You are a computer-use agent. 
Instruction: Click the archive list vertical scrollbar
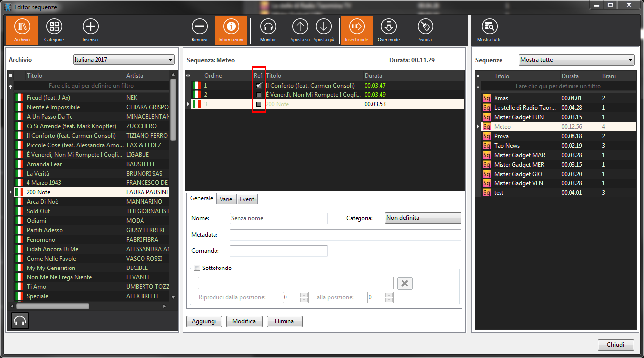173,110
